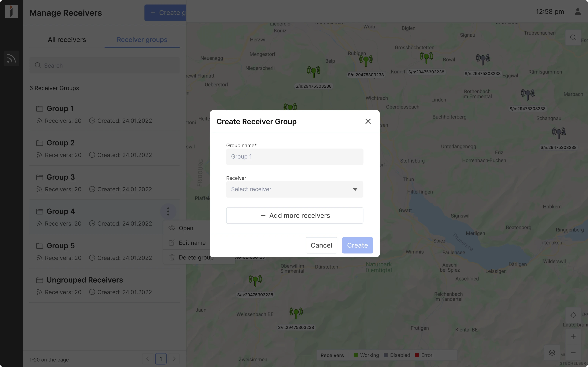588x367 pixels.
Task: Open the three-dot menu on Group 4
Action: coord(168,211)
